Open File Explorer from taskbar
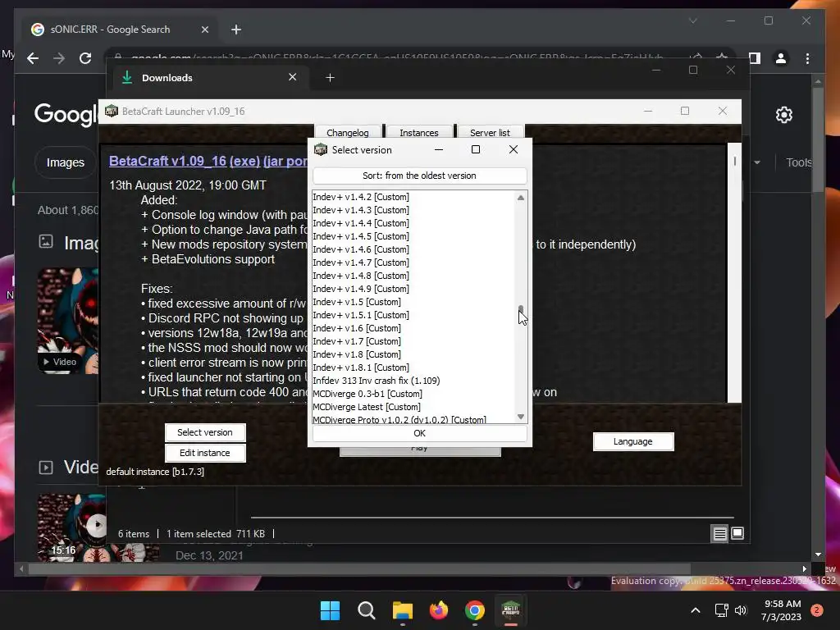 tap(402, 610)
